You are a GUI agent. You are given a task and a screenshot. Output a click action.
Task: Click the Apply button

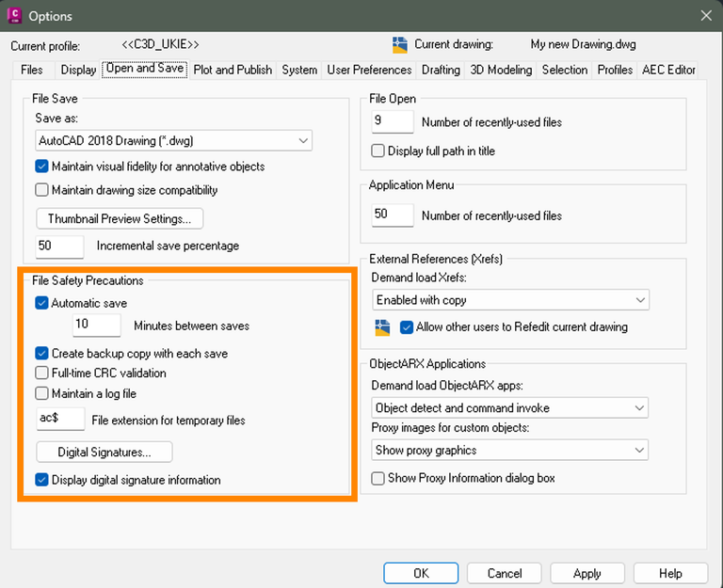coord(587,573)
